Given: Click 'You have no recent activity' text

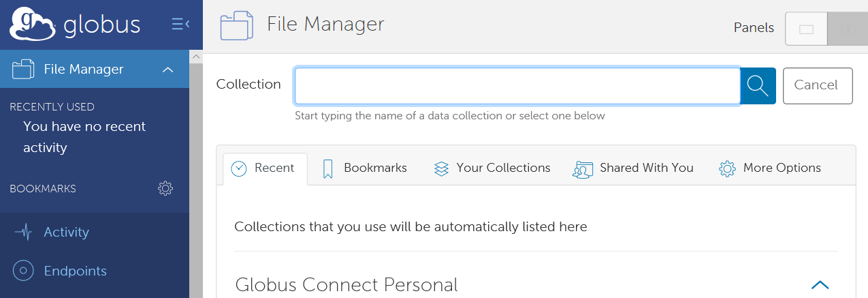Looking at the screenshot, I should (x=84, y=137).
